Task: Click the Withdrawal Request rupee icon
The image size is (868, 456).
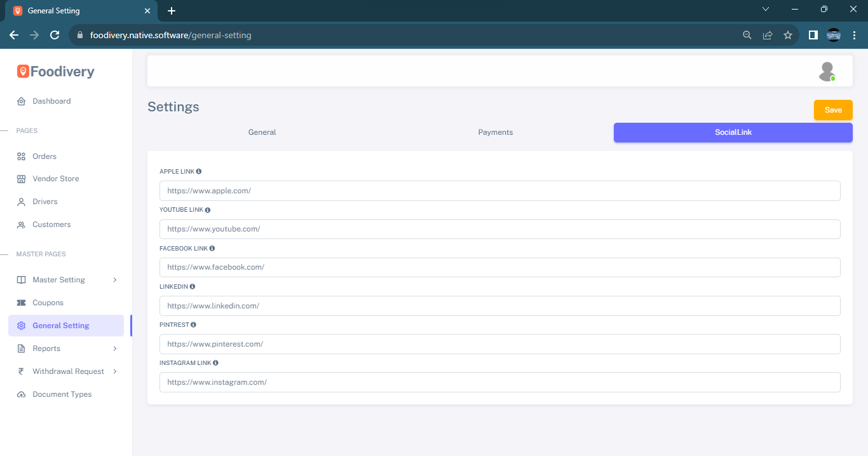Action: coord(21,371)
